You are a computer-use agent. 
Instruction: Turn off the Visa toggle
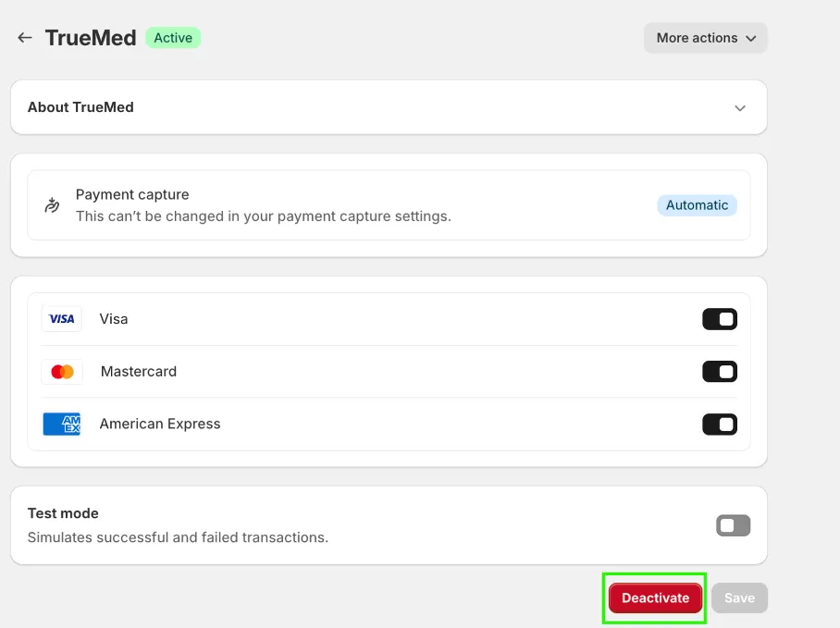point(720,319)
